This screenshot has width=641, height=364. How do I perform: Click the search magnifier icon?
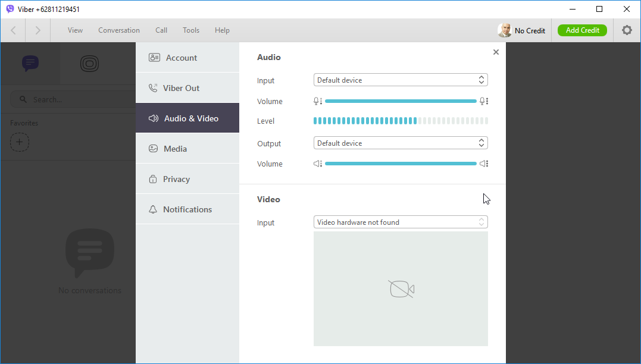click(x=23, y=99)
